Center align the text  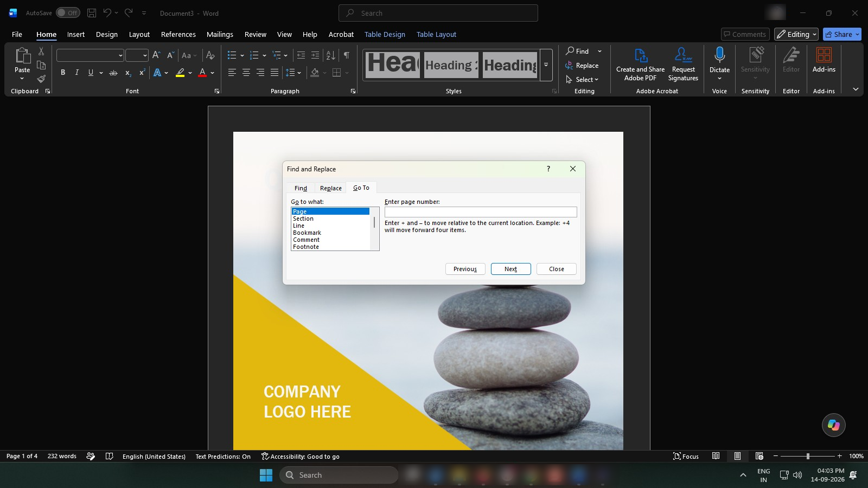pyautogui.click(x=246, y=73)
